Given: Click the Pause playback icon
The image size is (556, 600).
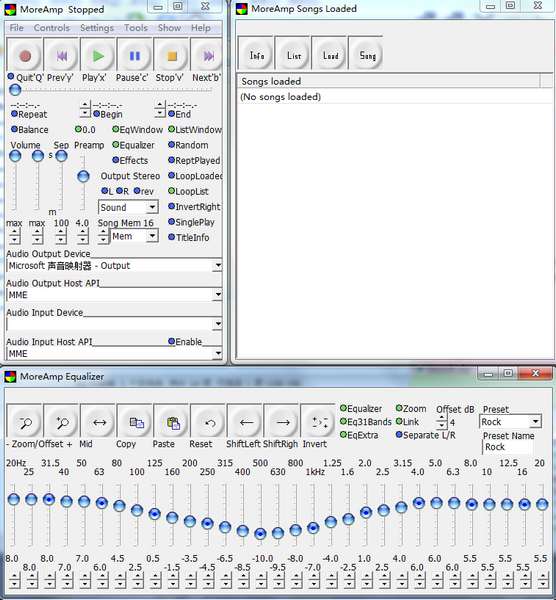Looking at the screenshot, I should point(135,56).
